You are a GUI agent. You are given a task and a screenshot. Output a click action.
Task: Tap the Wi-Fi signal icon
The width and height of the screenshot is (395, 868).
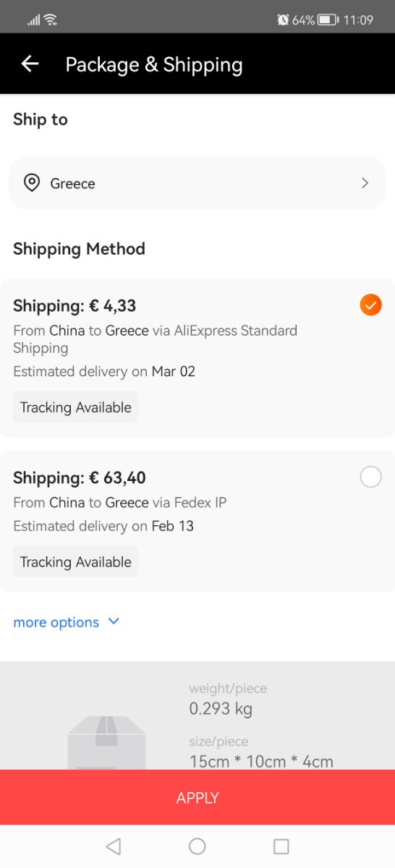(51, 20)
